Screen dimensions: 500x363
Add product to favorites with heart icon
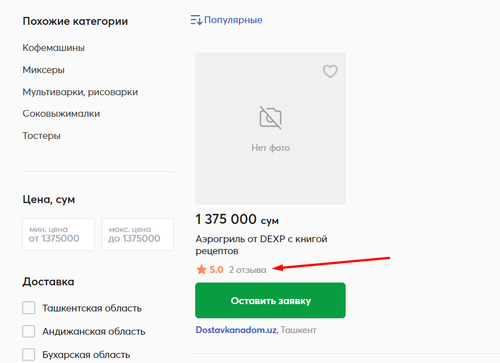pos(330,71)
